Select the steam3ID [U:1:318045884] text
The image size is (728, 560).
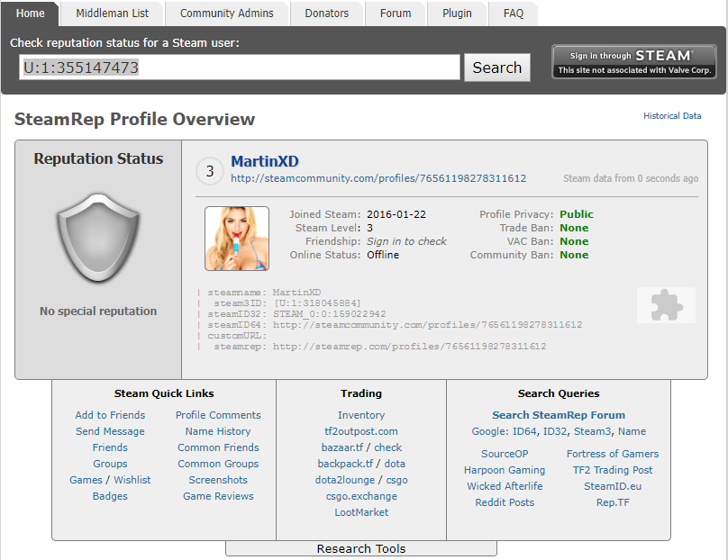click(x=317, y=303)
